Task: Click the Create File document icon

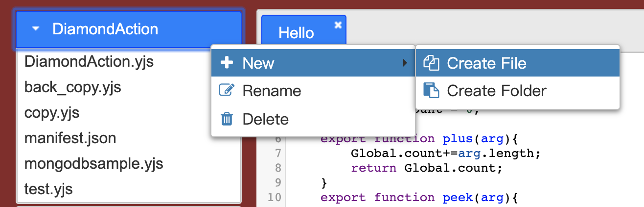Action: point(431,63)
